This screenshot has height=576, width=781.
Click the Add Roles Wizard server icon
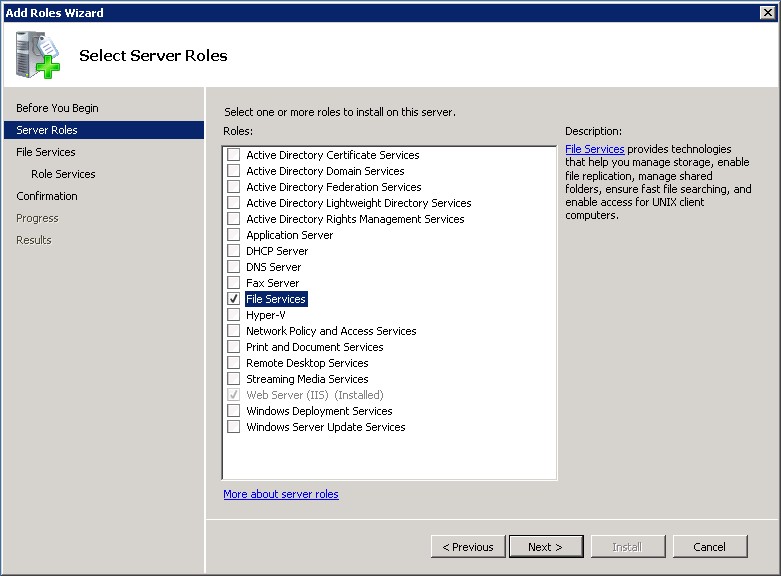click(x=37, y=54)
